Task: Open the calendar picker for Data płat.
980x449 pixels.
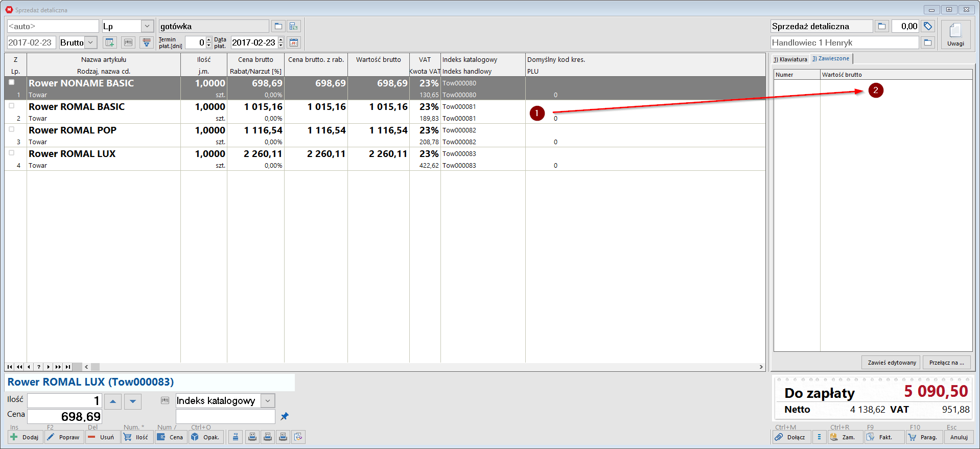Action: tap(294, 42)
